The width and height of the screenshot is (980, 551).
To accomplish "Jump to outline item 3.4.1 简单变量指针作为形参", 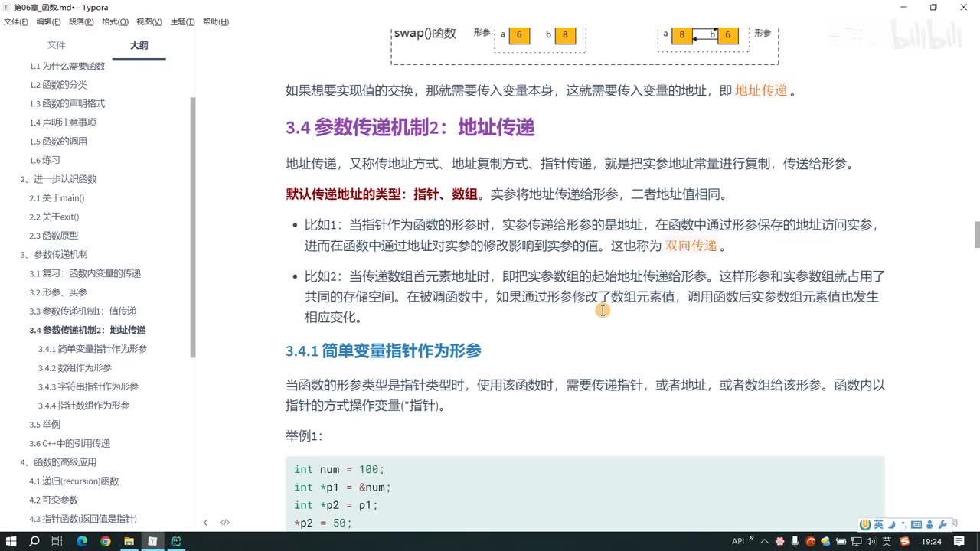I will tap(93, 349).
